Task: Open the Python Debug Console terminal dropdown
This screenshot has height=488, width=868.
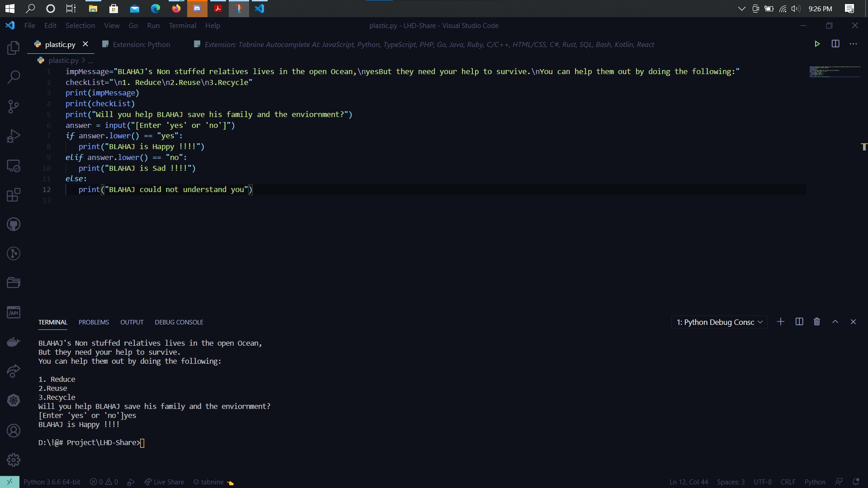Action: coord(719,322)
